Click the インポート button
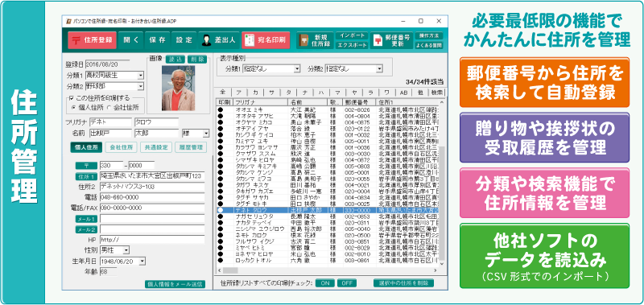 coord(352,35)
